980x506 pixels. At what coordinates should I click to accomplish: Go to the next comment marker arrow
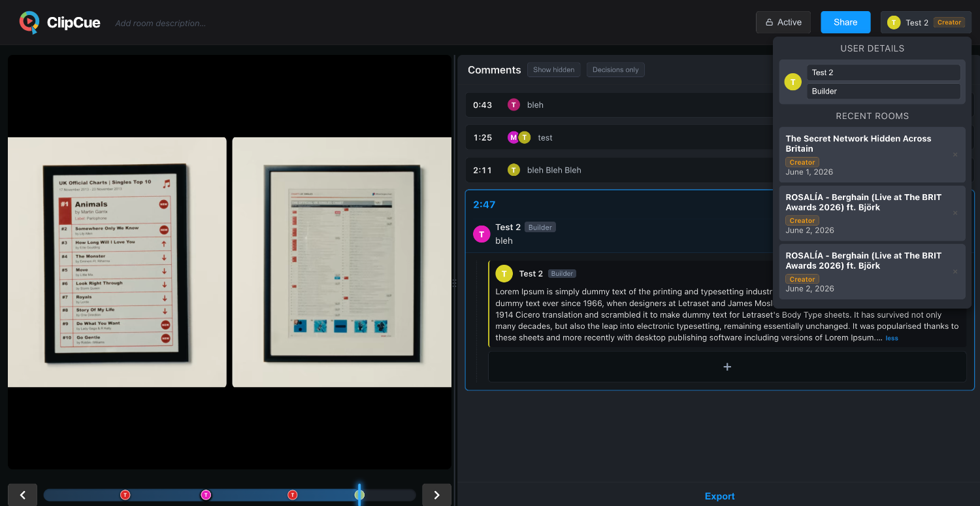click(437, 495)
